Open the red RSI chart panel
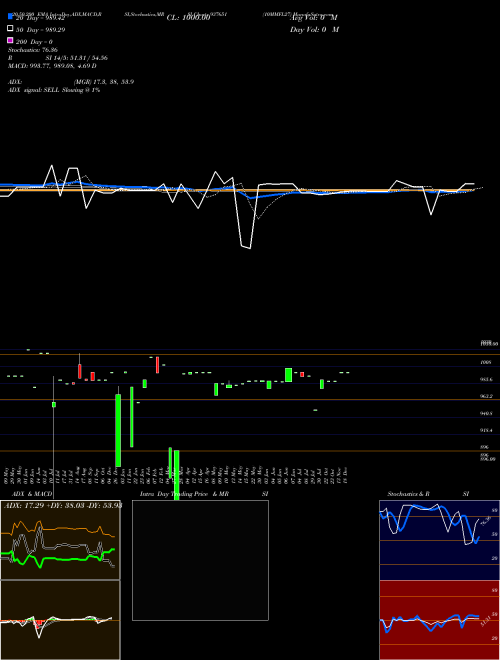The image size is (500, 660). (x=439, y=620)
